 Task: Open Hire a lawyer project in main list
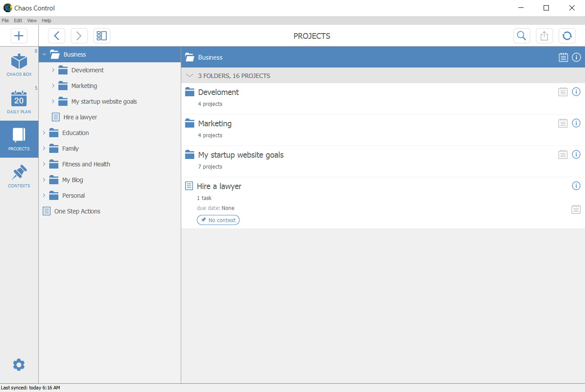point(383,203)
